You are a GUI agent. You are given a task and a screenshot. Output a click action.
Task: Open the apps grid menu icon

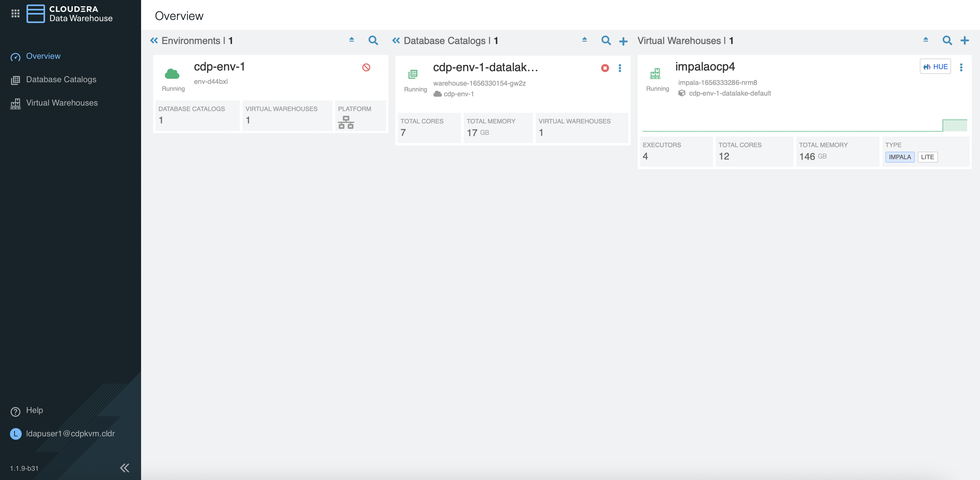(15, 14)
